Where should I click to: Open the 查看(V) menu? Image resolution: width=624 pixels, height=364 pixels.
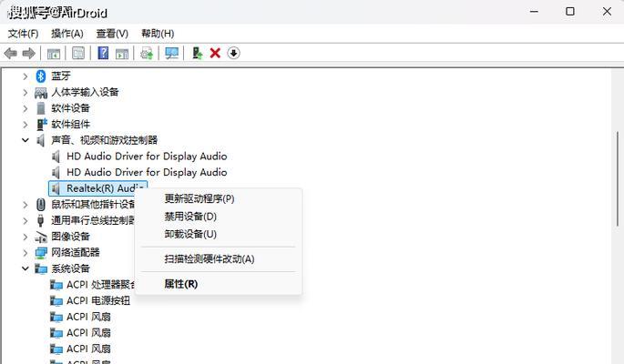(x=112, y=34)
